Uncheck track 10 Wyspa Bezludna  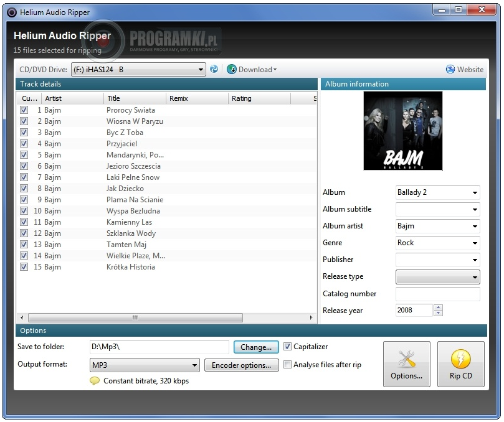coord(24,211)
